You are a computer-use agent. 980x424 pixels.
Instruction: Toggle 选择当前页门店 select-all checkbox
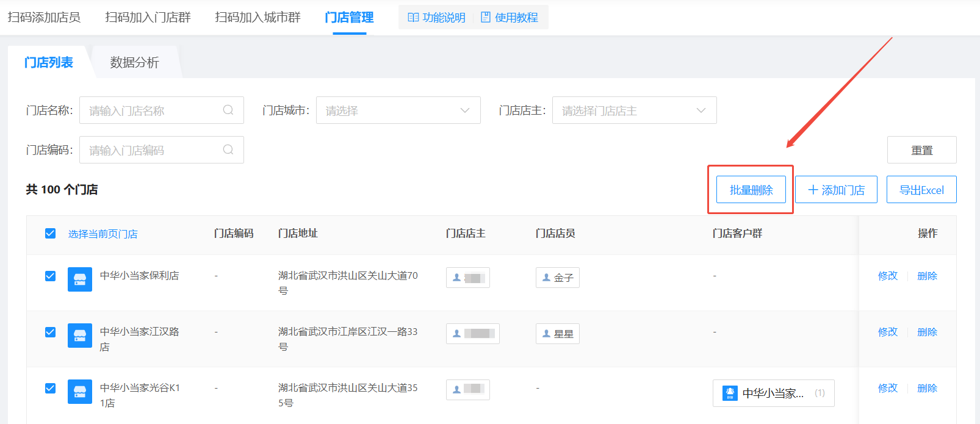click(x=51, y=234)
